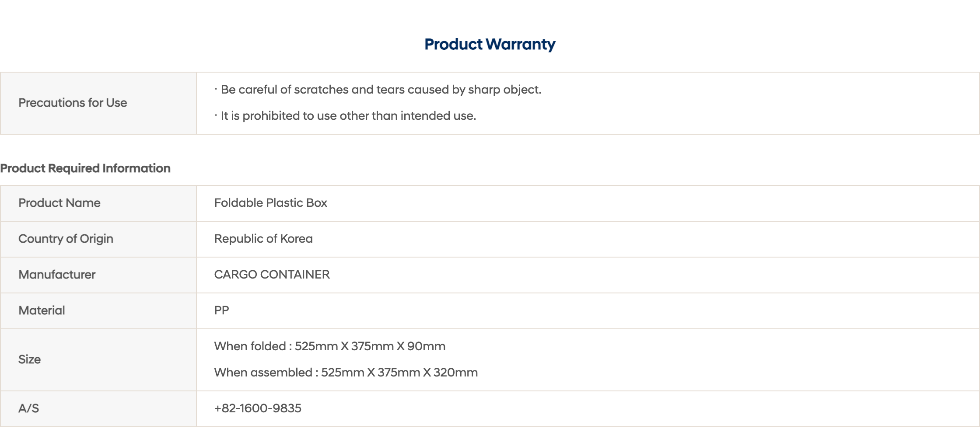Select the Product Name row label

pyautogui.click(x=59, y=203)
